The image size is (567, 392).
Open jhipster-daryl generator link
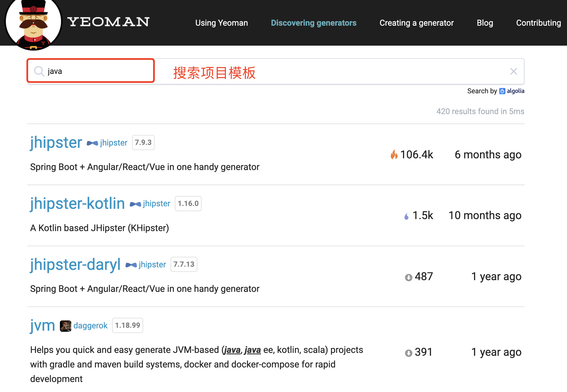[75, 264]
